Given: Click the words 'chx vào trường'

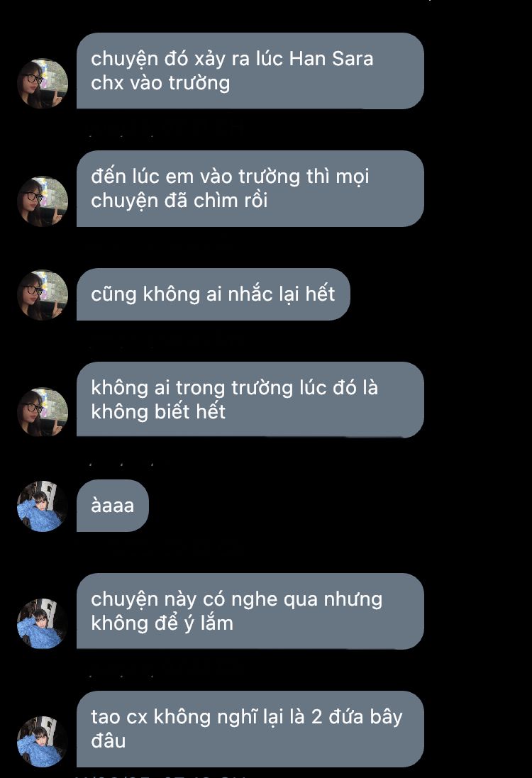Looking at the screenshot, I should 160,83.
